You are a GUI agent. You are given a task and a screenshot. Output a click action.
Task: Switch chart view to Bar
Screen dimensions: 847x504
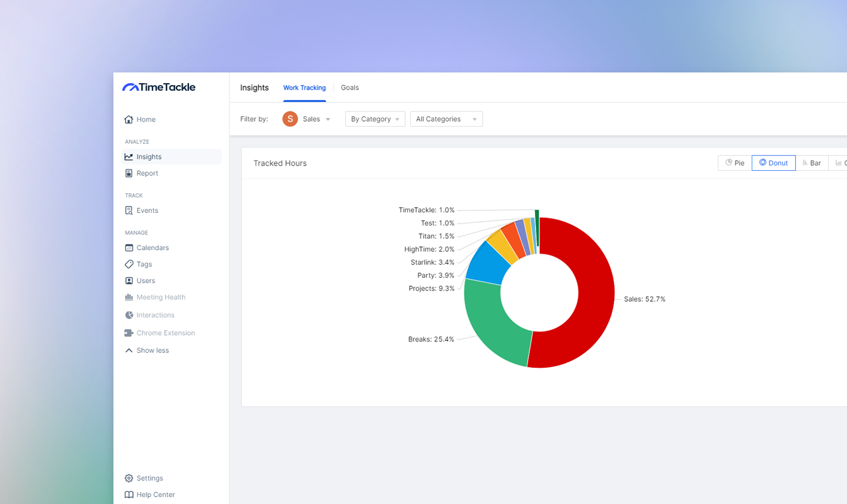[812, 163]
